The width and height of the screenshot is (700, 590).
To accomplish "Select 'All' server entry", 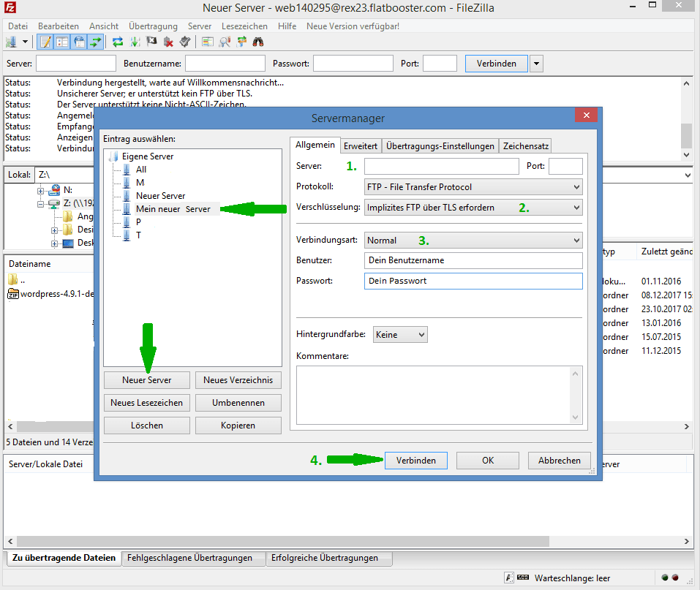I will 141,170.
